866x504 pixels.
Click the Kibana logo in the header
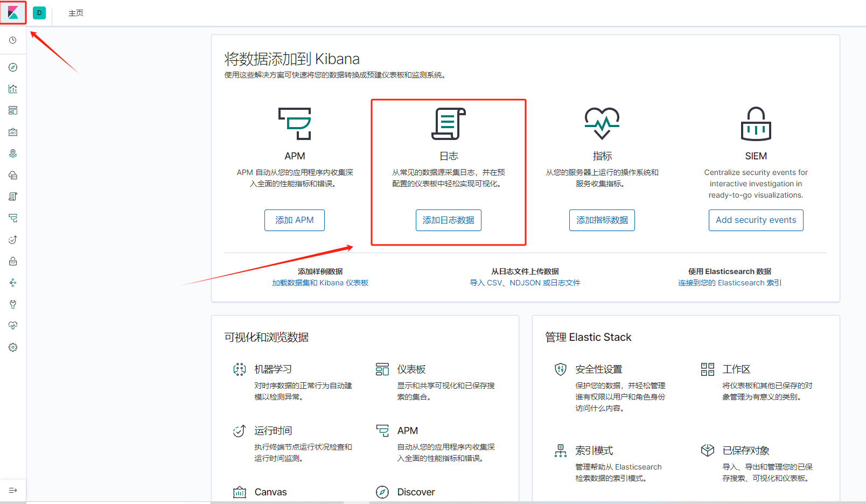(13, 12)
